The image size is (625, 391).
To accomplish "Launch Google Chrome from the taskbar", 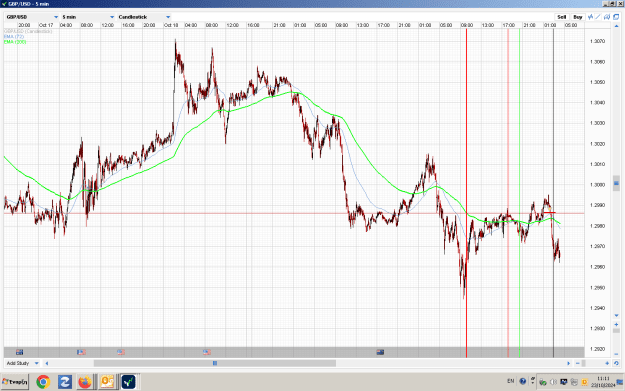I will coord(43,382).
